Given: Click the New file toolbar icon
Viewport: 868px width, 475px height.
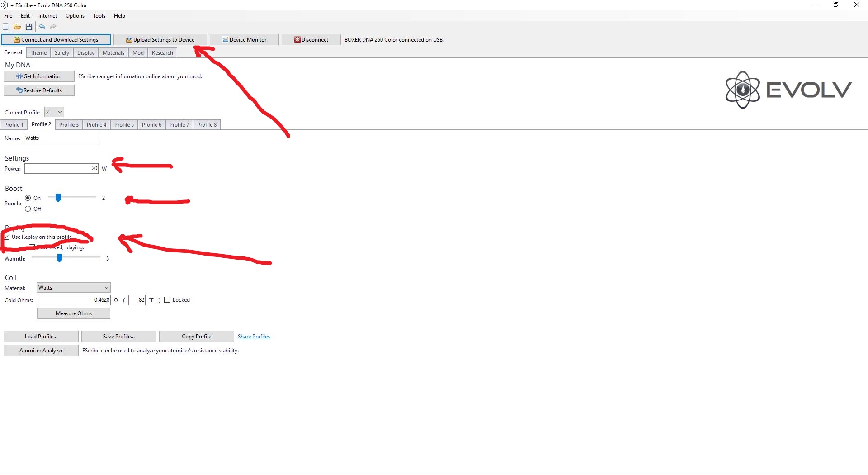Looking at the screenshot, I should (x=6, y=27).
